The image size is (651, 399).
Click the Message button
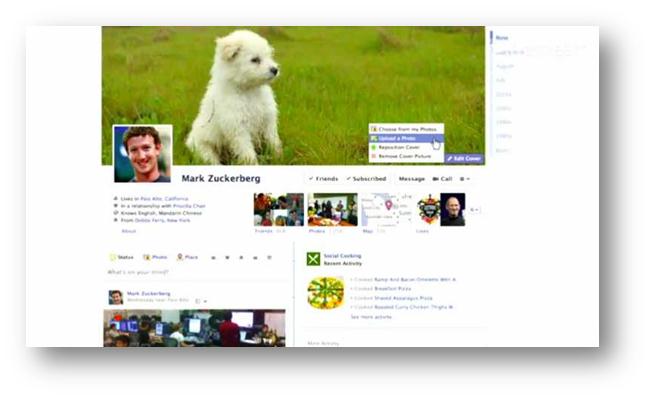(411, 179)
